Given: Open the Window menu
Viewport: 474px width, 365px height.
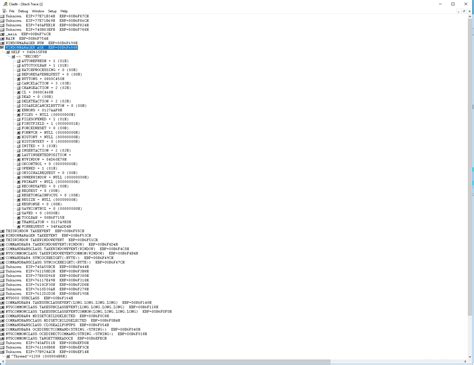Looking at the screenshot, I should 38,11.
